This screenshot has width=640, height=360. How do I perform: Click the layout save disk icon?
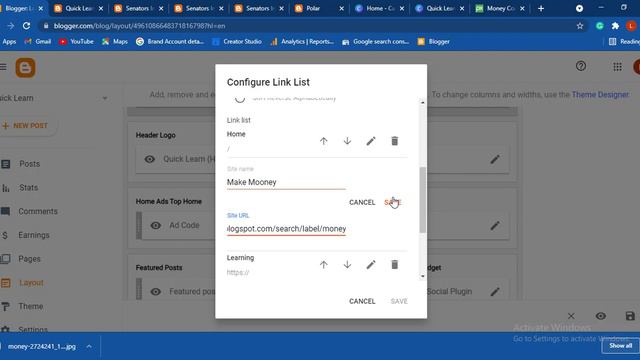pyautogui.click(x=630, y=316)
